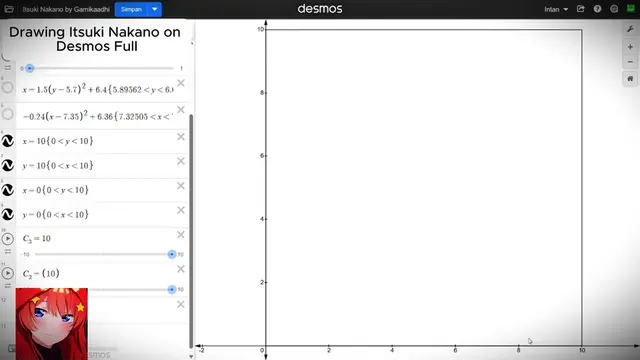The width and height of the screenshot is (640, 360).
Task: Reset to default viewport home icon
Action: [630, 78]
